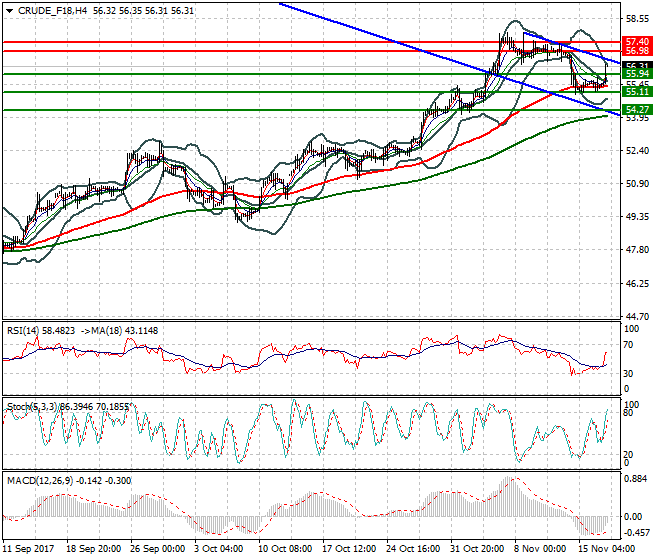Click the 11 Sep 2017 date label

28,549
